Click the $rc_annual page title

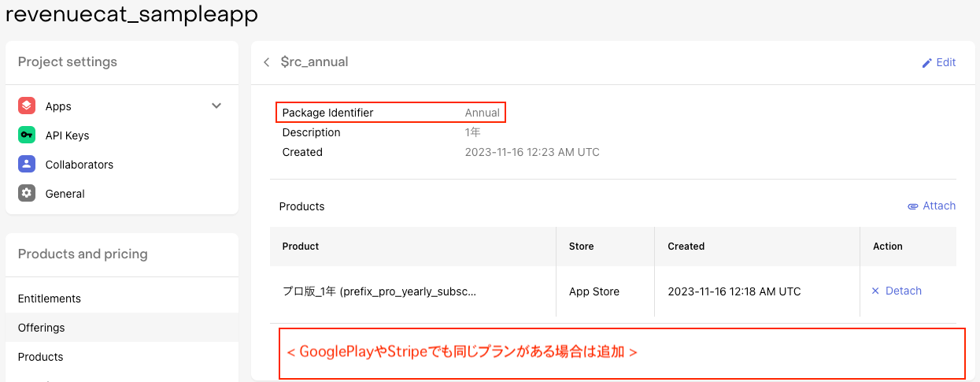tap(314, 62)
